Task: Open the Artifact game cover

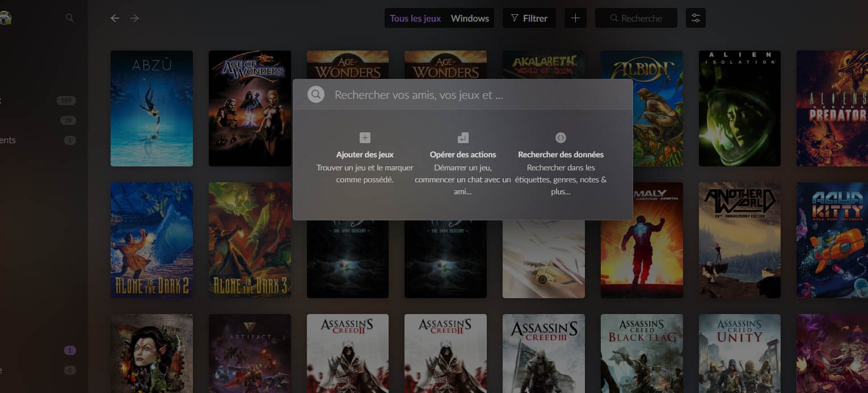Action: (x=250, y=353)
